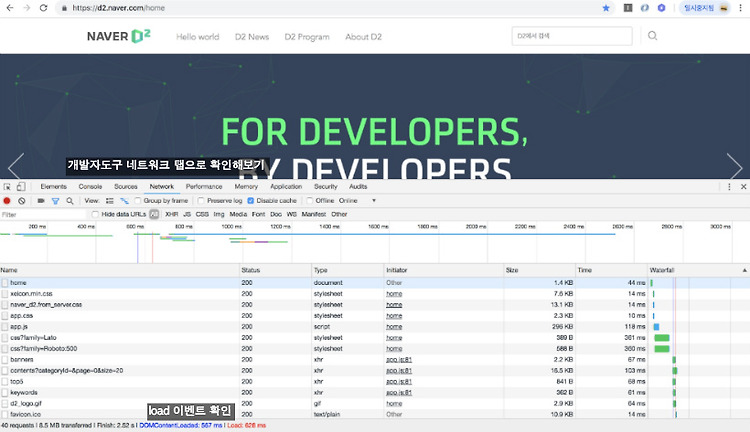Open the DevTools customize three-dot menu
This screenshot has width=750, height=432.
(729, 187)
